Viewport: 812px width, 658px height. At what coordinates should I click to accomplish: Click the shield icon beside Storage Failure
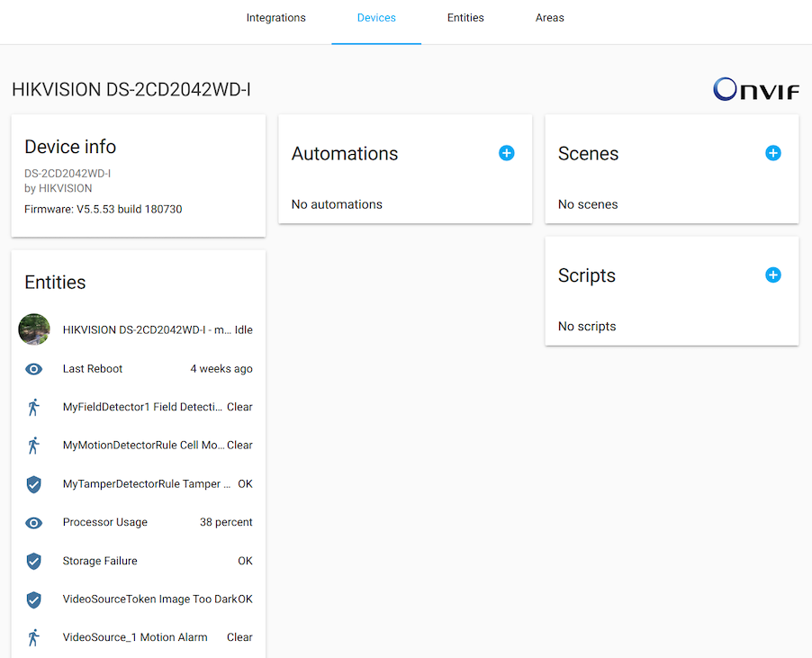pos(33,561)
